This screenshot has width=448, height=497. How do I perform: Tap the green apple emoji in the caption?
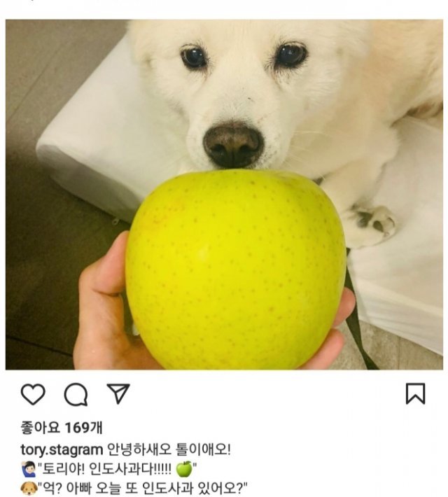tap(184, 469)
